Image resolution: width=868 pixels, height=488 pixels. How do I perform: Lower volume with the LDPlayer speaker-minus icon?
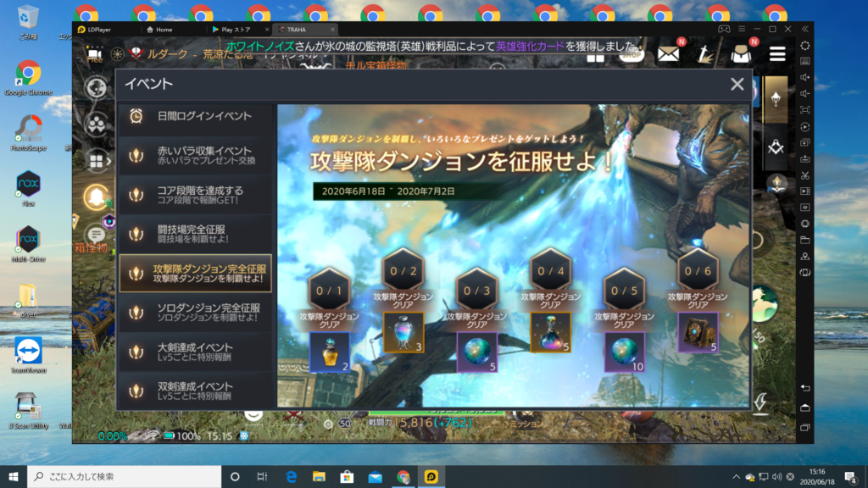805,93
